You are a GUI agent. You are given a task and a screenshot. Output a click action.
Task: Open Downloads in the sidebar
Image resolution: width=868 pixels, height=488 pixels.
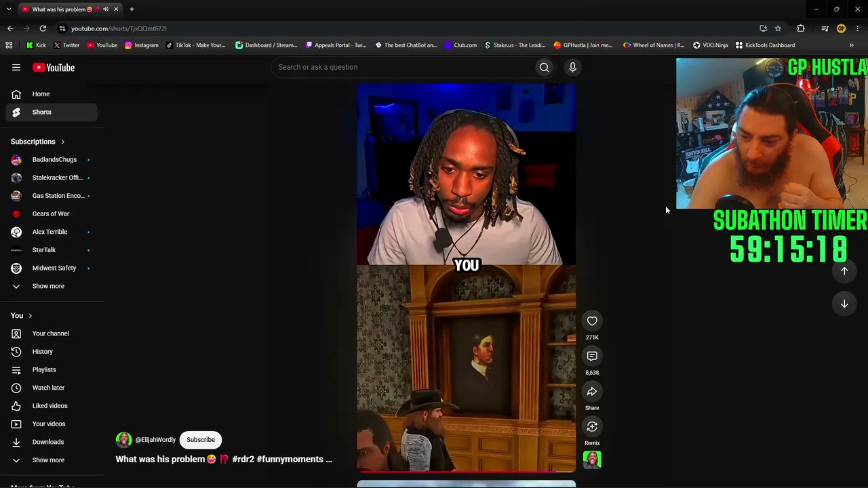(52, 442)
